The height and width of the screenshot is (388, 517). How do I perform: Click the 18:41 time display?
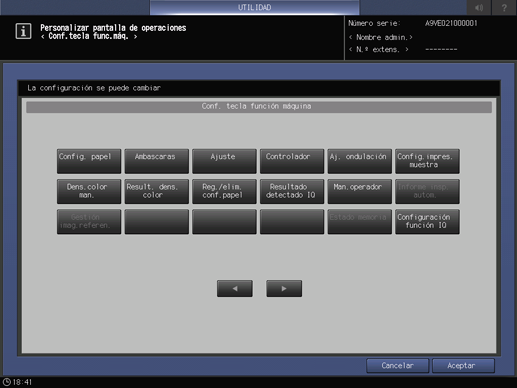coord(22,382)
